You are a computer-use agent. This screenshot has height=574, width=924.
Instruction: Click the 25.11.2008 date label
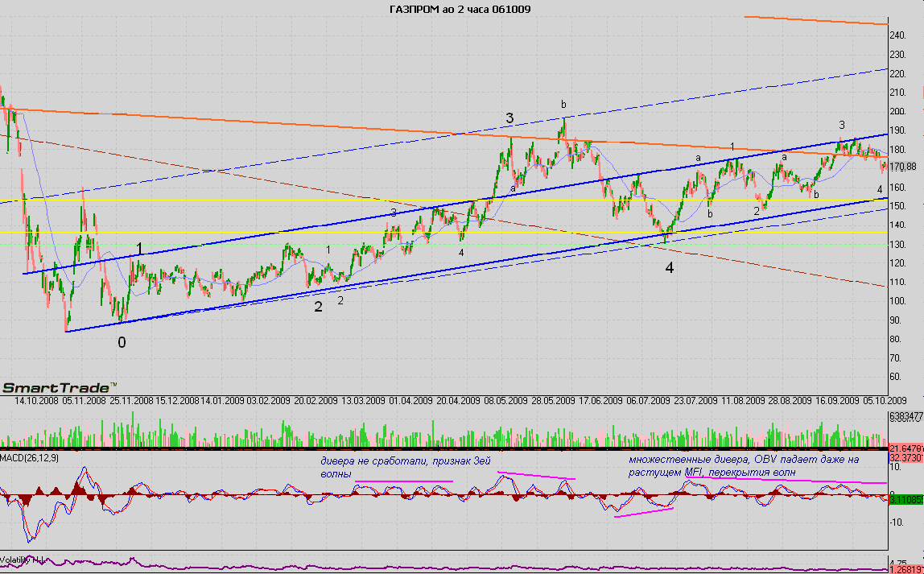(130, 401)
